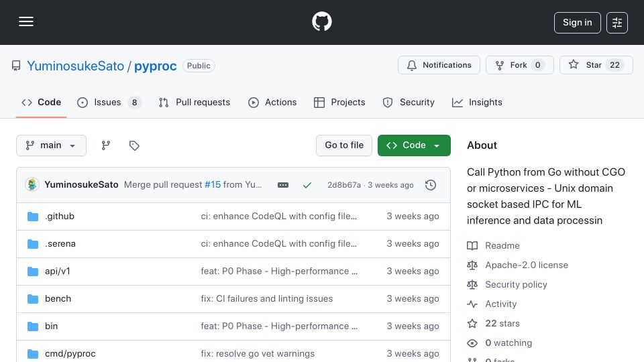Open the Security tab

[x=409, y=102]
